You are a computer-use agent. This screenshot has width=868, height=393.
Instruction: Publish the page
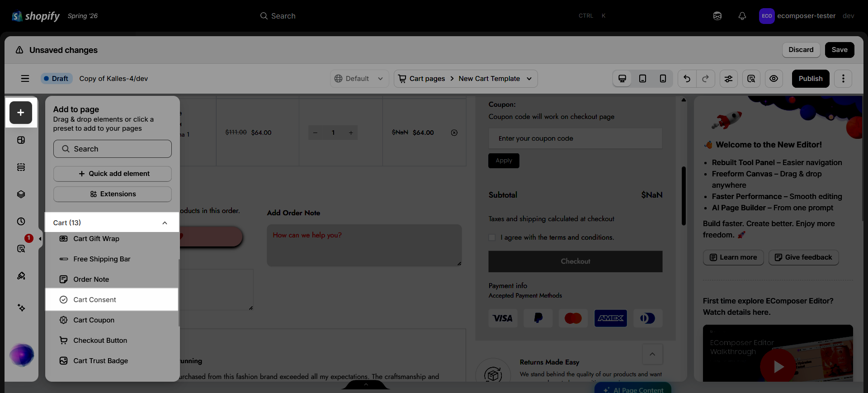pyautogui.click(x=811, y=79)
